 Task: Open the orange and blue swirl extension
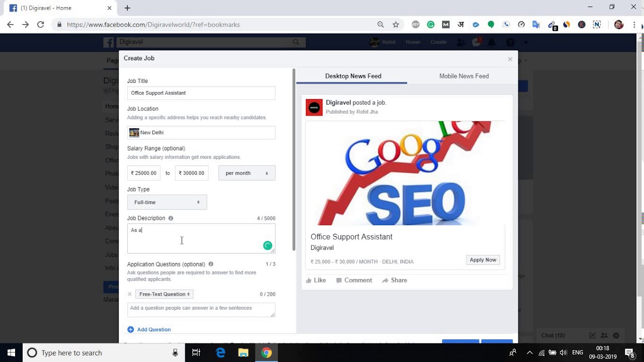tap(567, 24)
